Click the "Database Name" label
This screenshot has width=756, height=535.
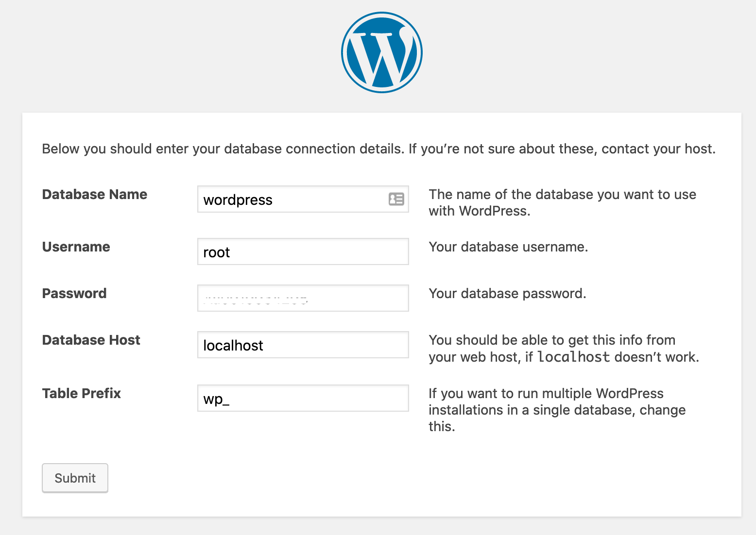[x=95, y=194]
